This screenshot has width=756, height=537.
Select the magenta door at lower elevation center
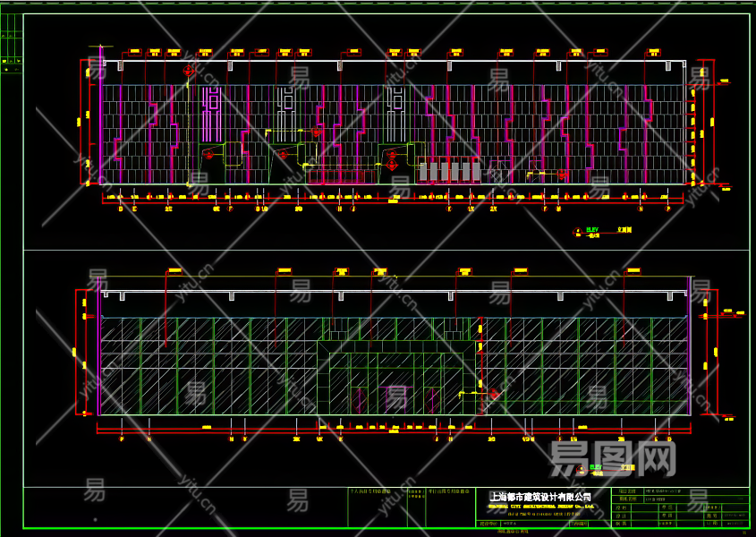tap(396, 398)
